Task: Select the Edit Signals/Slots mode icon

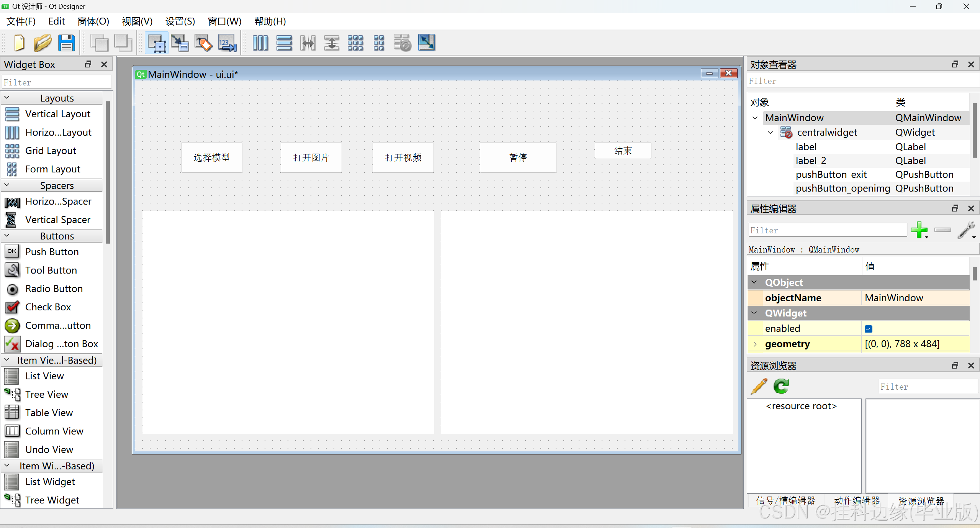Action: (x=180, y=43)
